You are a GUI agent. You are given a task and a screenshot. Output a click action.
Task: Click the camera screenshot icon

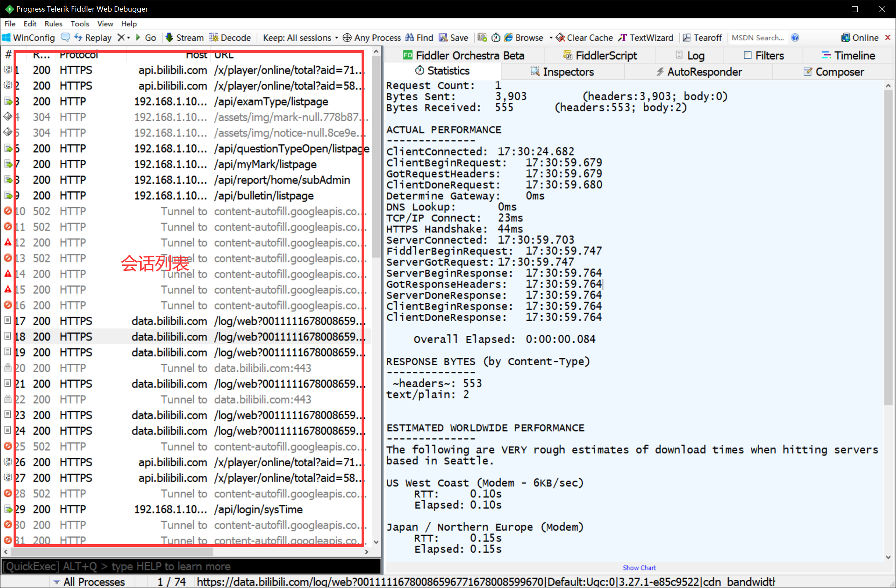click(x=482, y=38)
